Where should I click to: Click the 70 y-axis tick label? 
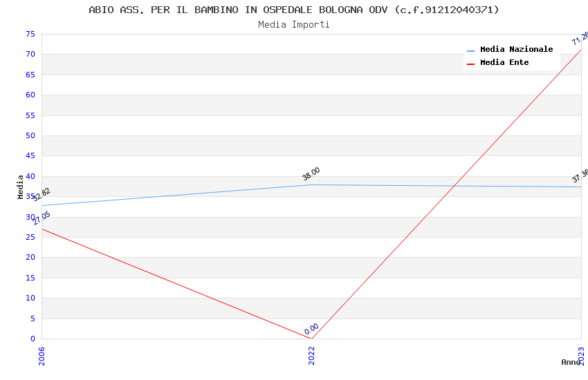30,55
